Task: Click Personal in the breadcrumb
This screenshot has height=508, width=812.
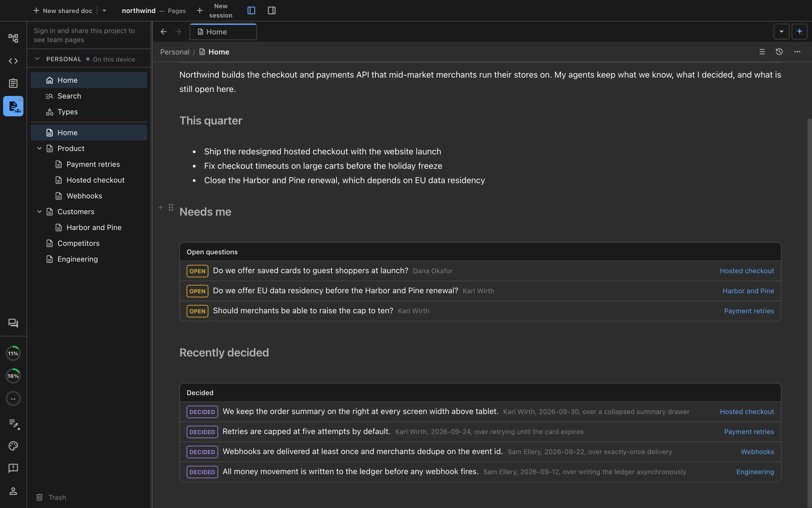Action: (x=175, y=52)
